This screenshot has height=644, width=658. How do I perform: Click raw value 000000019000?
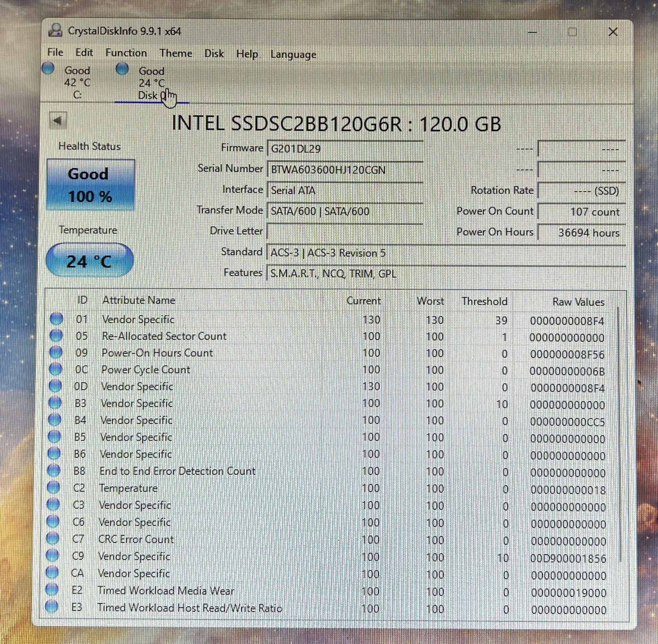[568, 593]
